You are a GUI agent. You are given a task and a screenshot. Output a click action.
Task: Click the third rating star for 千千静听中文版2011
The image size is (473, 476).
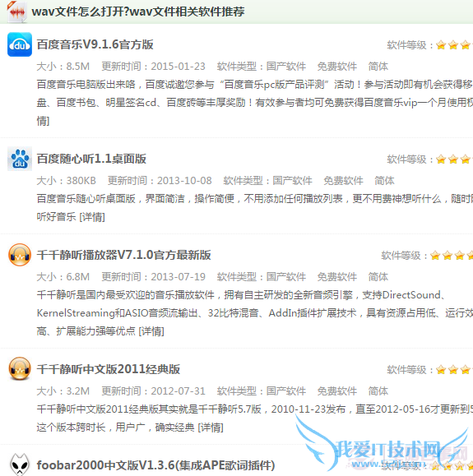[465, 370]
